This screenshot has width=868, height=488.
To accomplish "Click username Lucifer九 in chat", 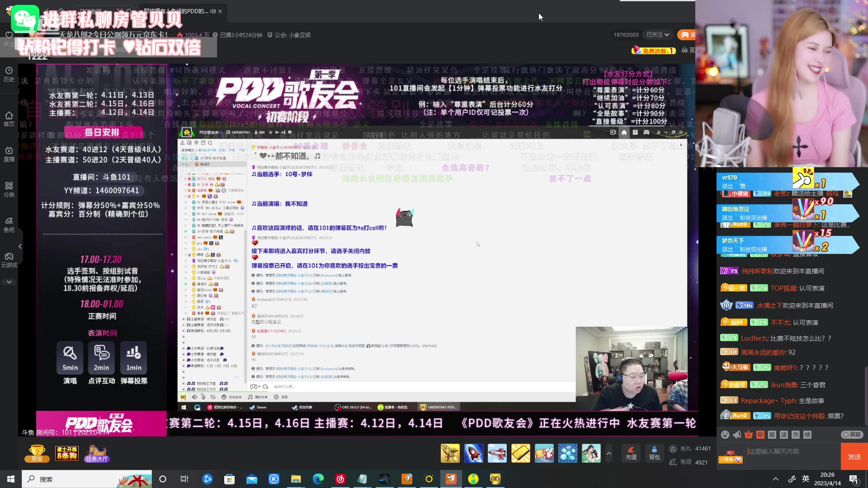I will (x=755, y=338).
